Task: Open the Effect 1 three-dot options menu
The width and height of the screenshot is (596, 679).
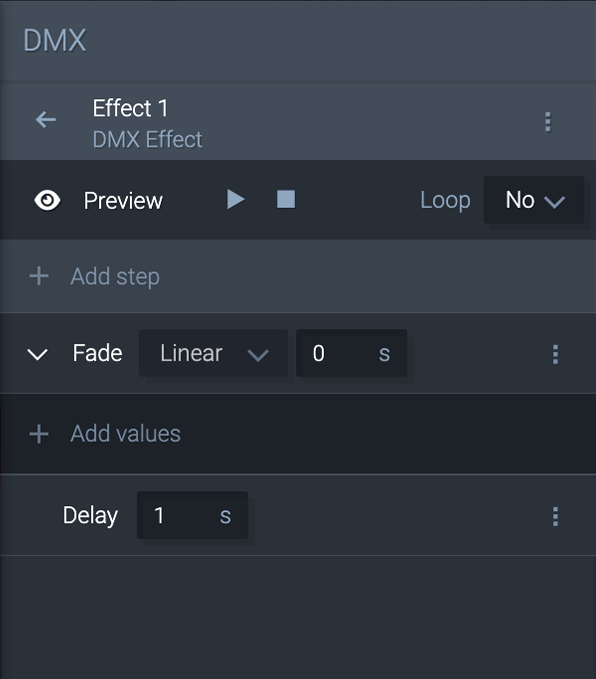Action: (547, 122)
